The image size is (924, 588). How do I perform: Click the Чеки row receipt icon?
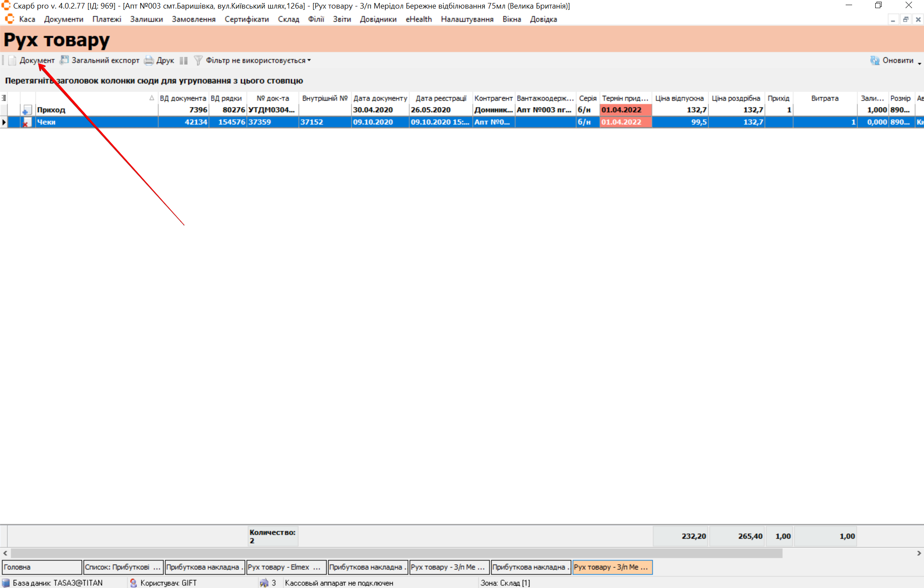pos(27,122)
